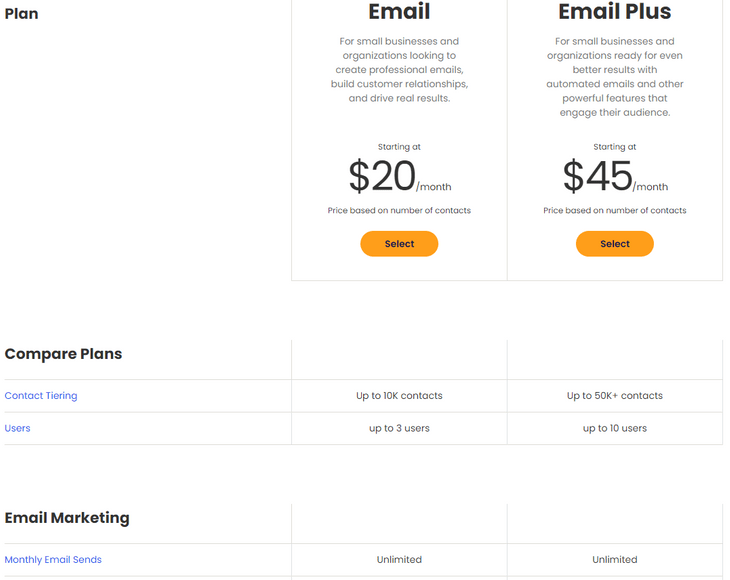This screenshot has height=580, width=730.
Task: Open the Contact Tiering link
Action: tap(41, 396)
